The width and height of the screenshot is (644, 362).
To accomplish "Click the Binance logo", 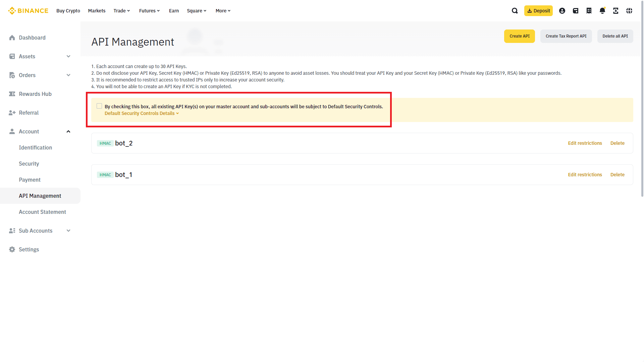I will [28, 11].
